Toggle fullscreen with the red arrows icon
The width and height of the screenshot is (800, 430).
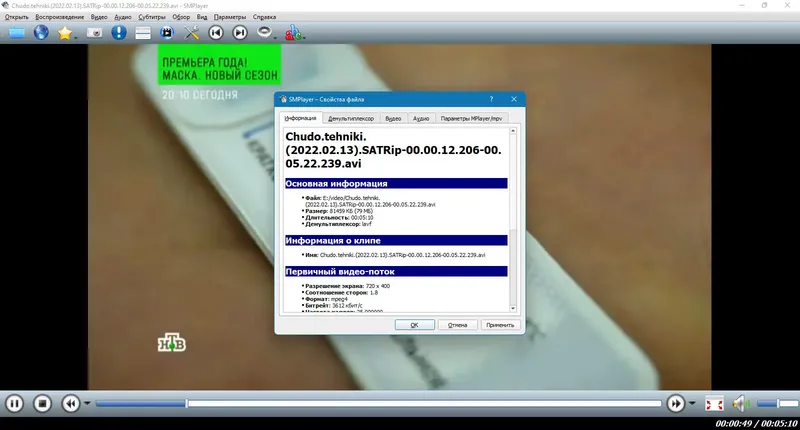point(714,404)
